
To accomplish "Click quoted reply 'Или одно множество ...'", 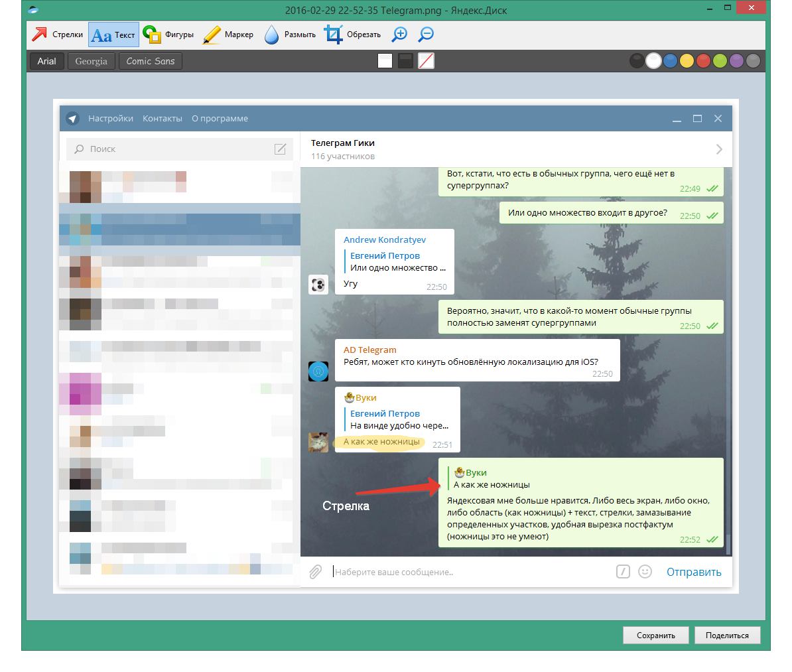I will [x=396, y=262].
